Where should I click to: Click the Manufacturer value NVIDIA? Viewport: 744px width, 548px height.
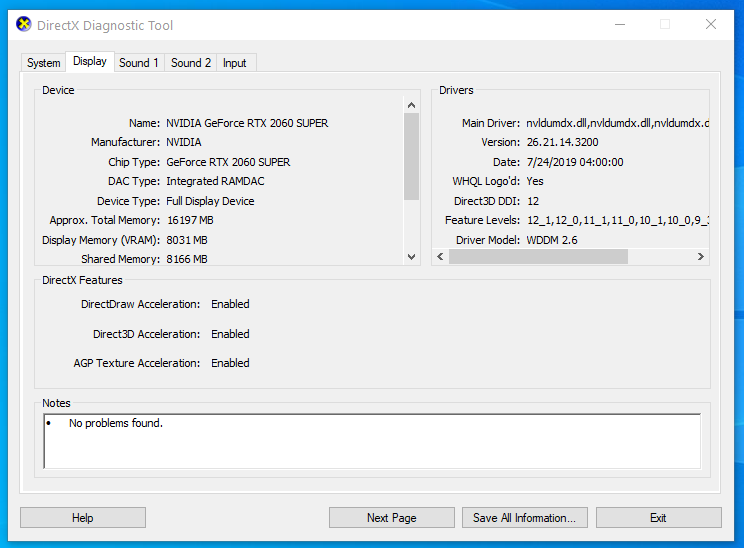pos(184,142)
